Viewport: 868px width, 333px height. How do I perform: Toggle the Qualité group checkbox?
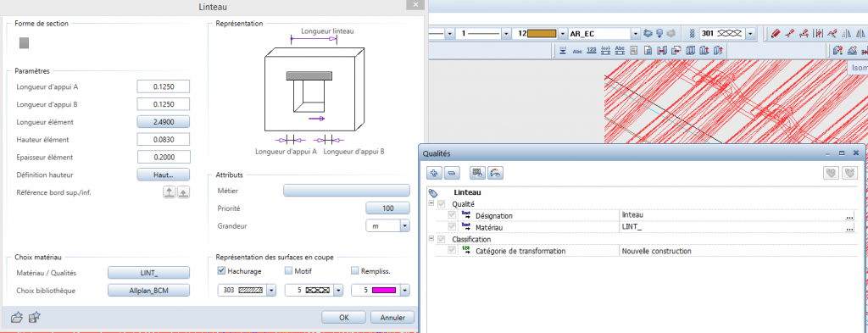click(x=441, y=204)
